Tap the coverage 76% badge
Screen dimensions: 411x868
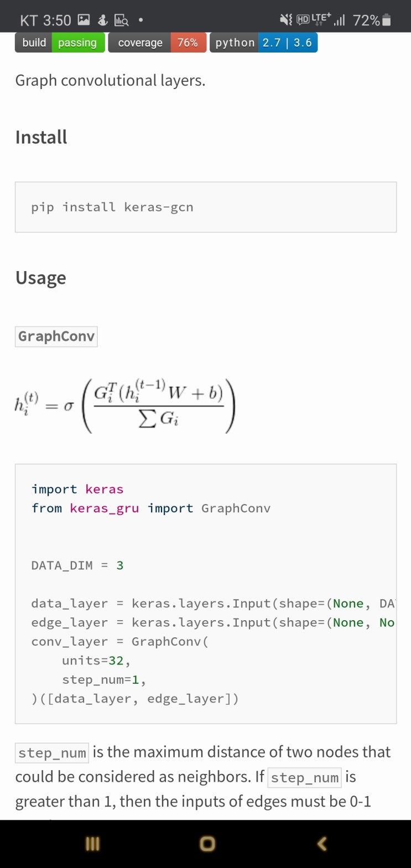(x=157, y=43)
